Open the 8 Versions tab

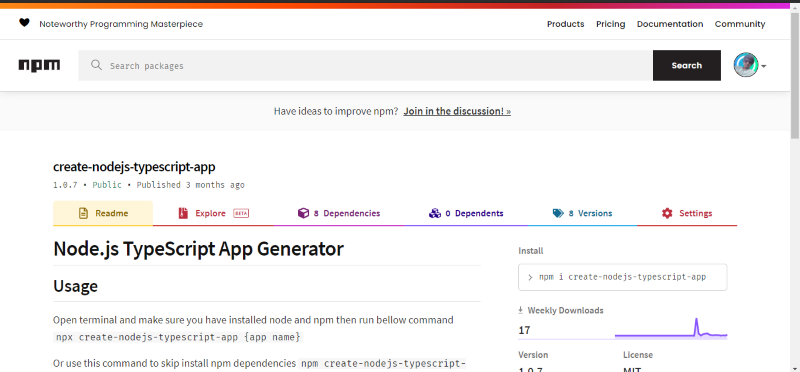point(582,213)
